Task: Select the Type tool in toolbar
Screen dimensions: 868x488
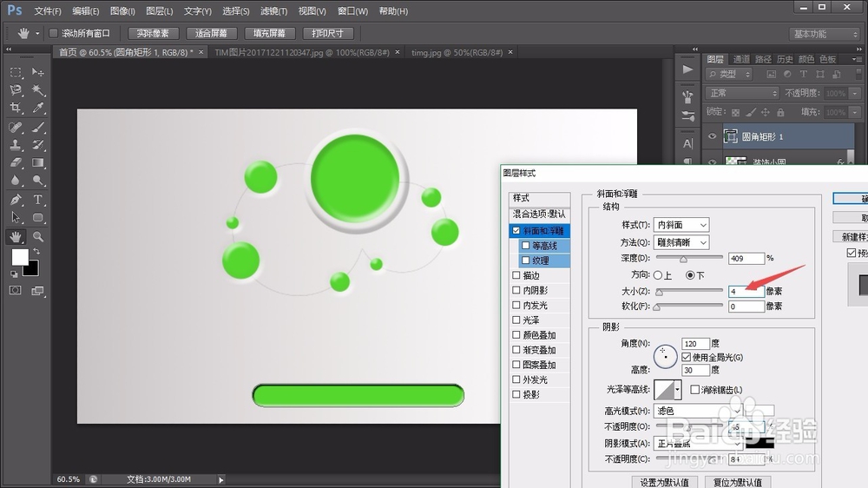Action: (37, 200)
